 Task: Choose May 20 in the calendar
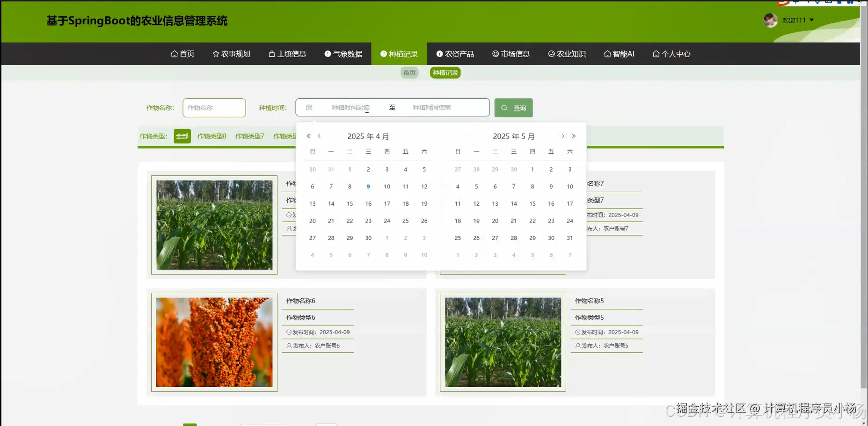(495, 221)
